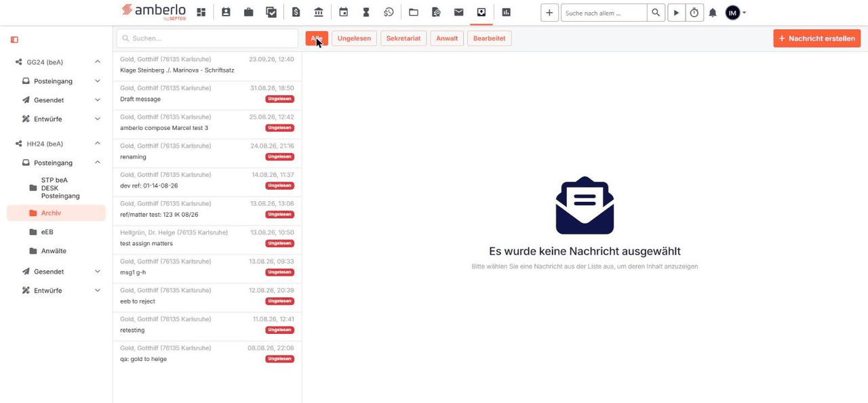This screenshot has width=868, height=403.
Task: Open the certified document icon
Action: (436, 12)
